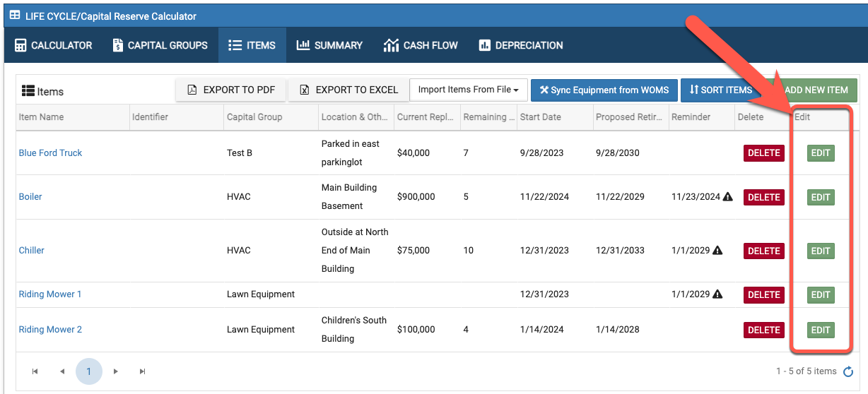The width and height of the screenshot is (868, 394).
Task: Edit the Riding Mower 2 item
Action: (x=820, y=330)
